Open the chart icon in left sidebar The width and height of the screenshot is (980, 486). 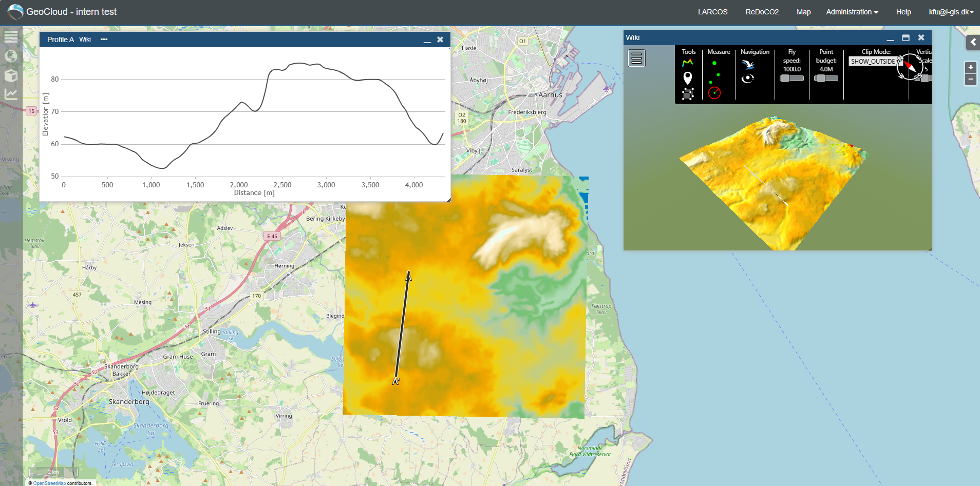[x=11, y=94]
